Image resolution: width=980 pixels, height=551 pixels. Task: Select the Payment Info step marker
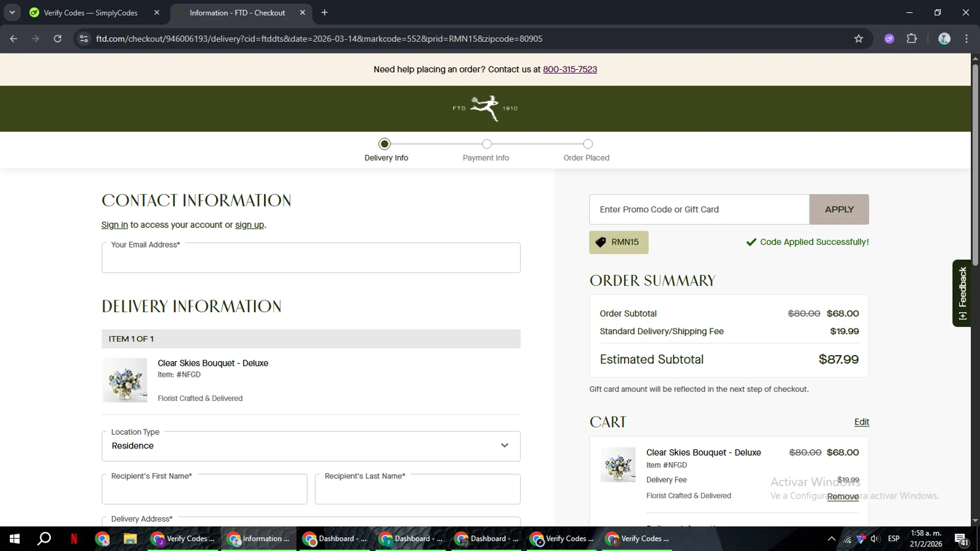[487, 144]
